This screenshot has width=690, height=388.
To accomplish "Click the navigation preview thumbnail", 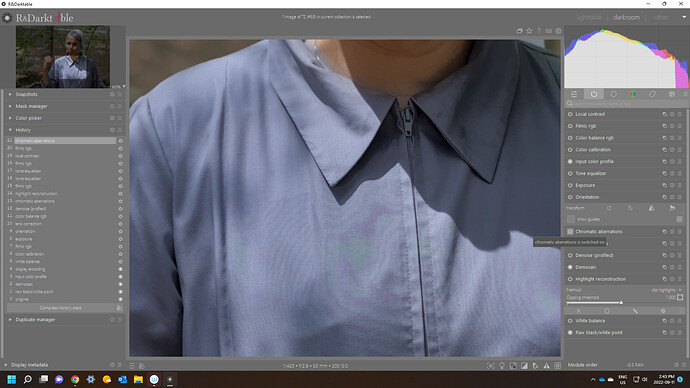I will pyautogui.click(x=63, y=56).
